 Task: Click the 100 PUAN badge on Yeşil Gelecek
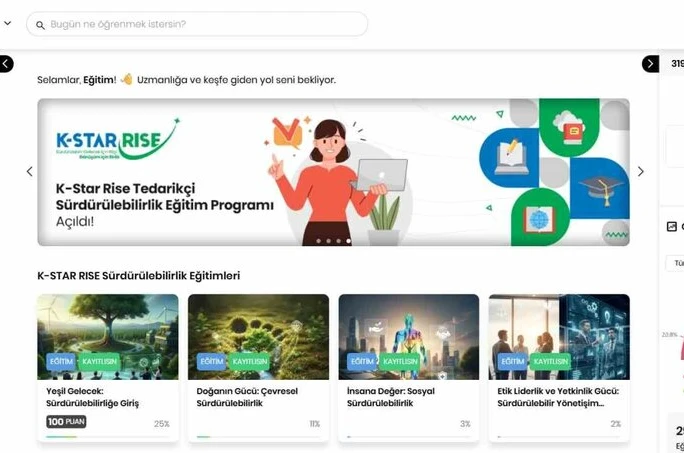coord(66,422)
